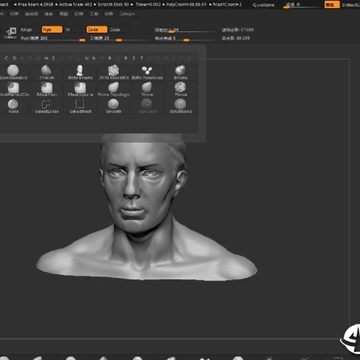The image size is (360, 360).
Task: Toggle the orange Rgb mode button
Action: coord(52,30)
